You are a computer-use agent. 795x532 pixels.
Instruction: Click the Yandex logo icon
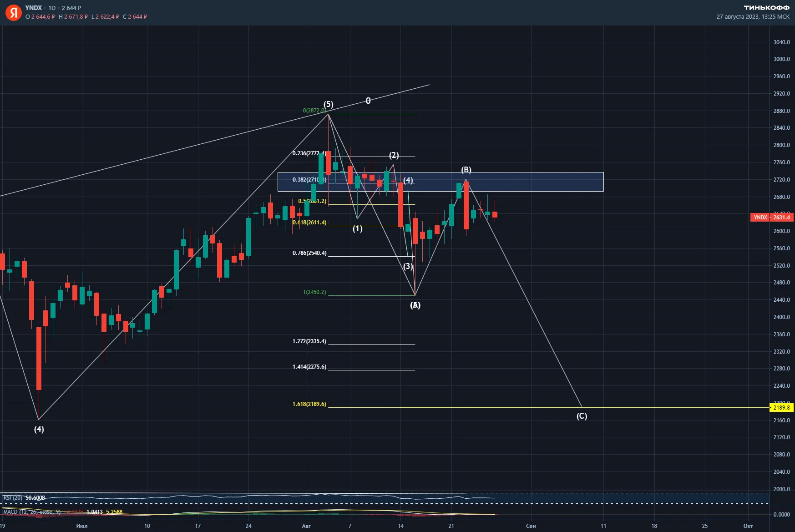[x=14, y=12]
